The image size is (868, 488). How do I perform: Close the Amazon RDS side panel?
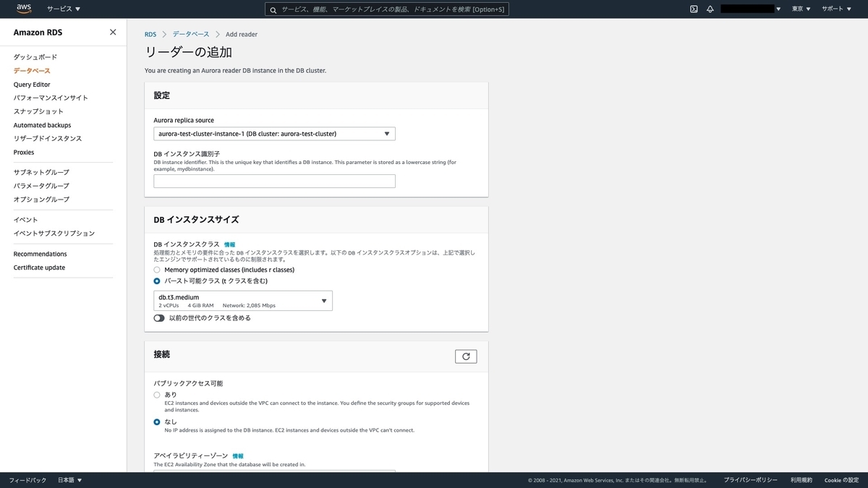point(113,32)
